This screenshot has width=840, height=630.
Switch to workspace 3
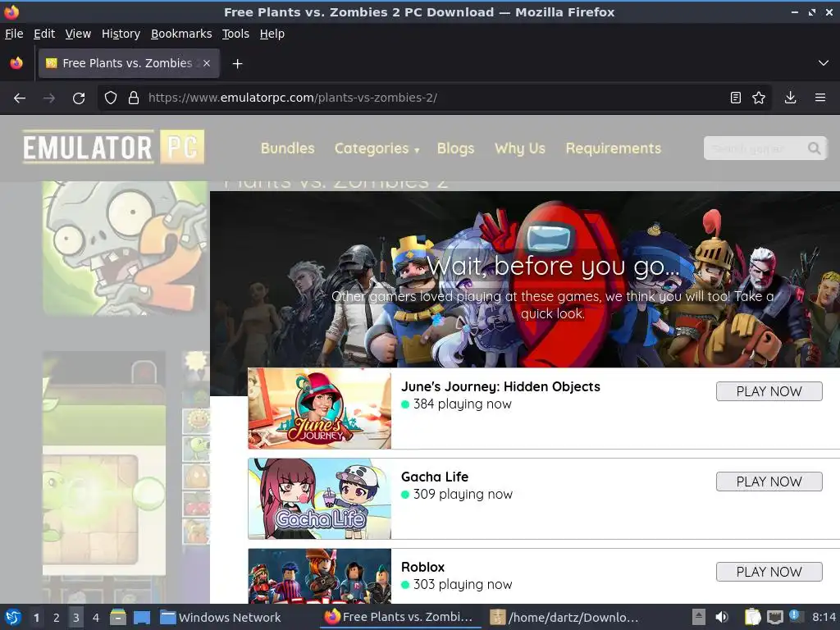pyautogui.click(x=75, y=618)
